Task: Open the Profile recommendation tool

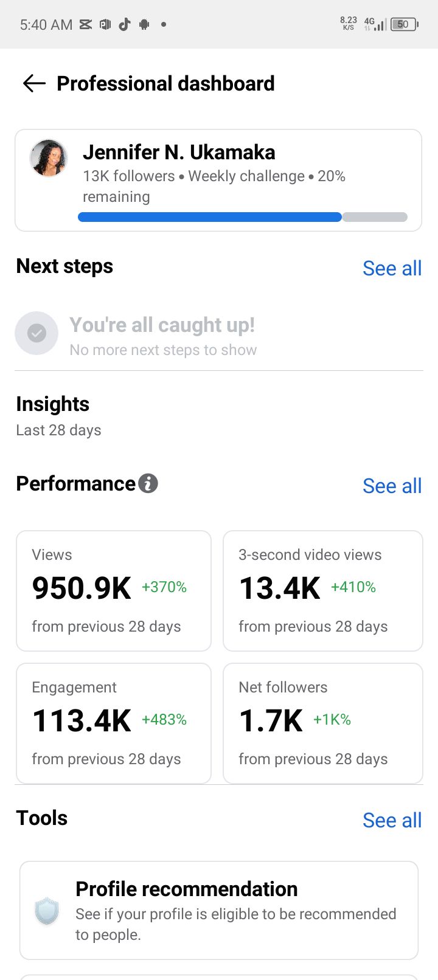Action: pyautogui.click(x=219, y=910)
